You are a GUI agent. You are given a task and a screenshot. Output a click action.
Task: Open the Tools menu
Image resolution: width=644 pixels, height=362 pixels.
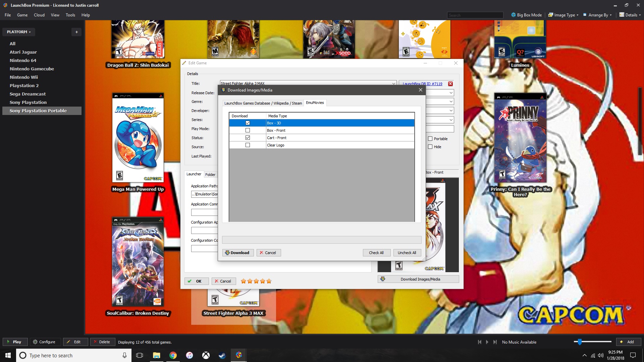coord(70,15)
